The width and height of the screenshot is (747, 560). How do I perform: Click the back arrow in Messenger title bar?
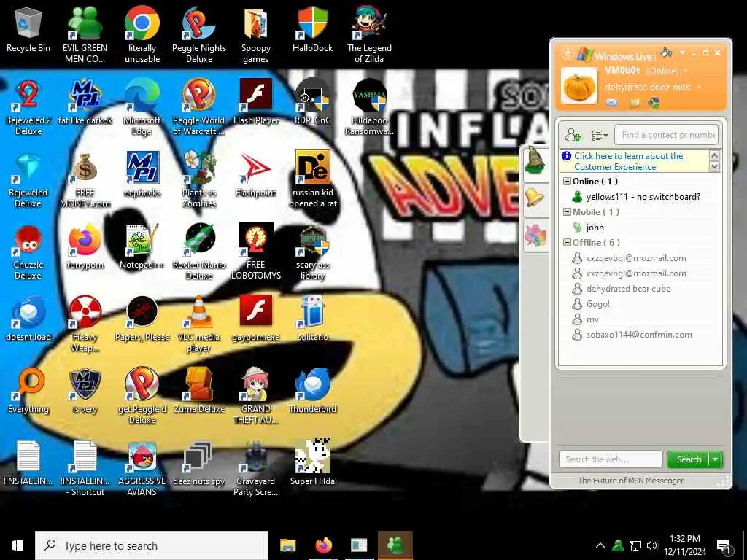[x=567, y=54]
